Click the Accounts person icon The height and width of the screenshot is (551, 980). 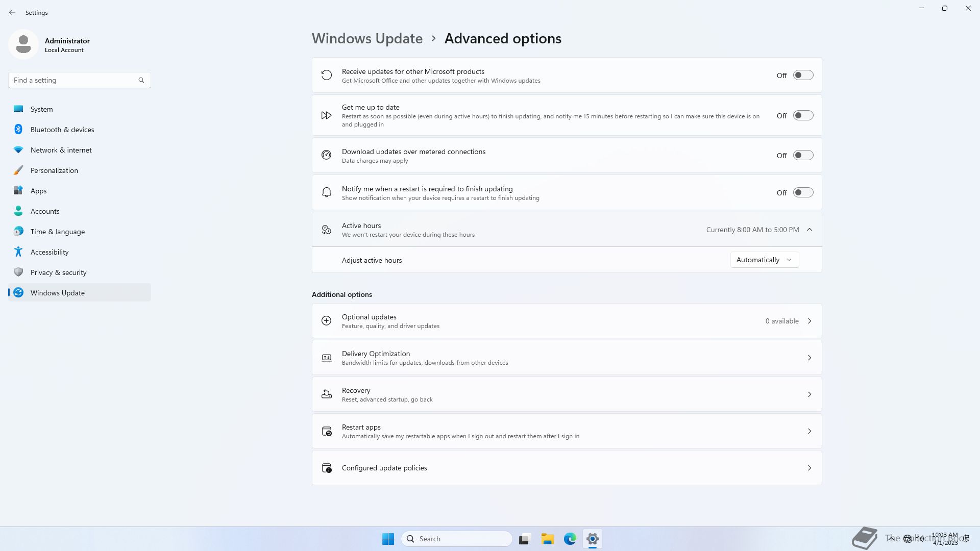tap(18, 211)
